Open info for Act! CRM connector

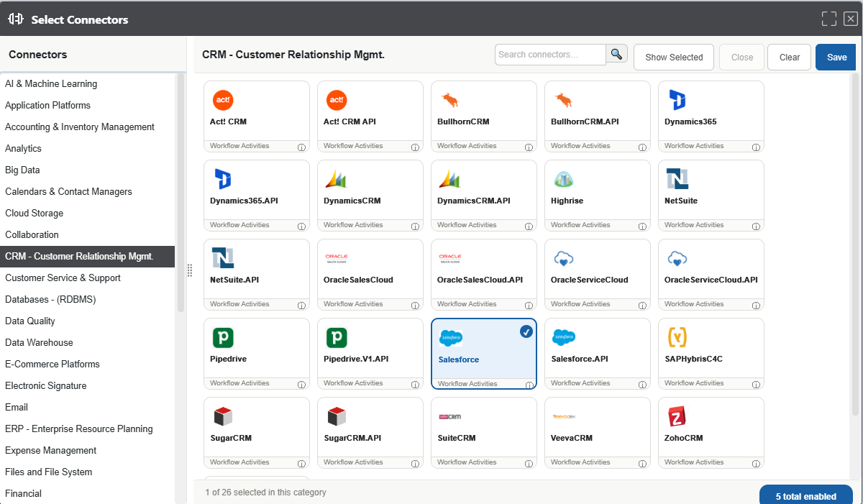click(301, 147)
